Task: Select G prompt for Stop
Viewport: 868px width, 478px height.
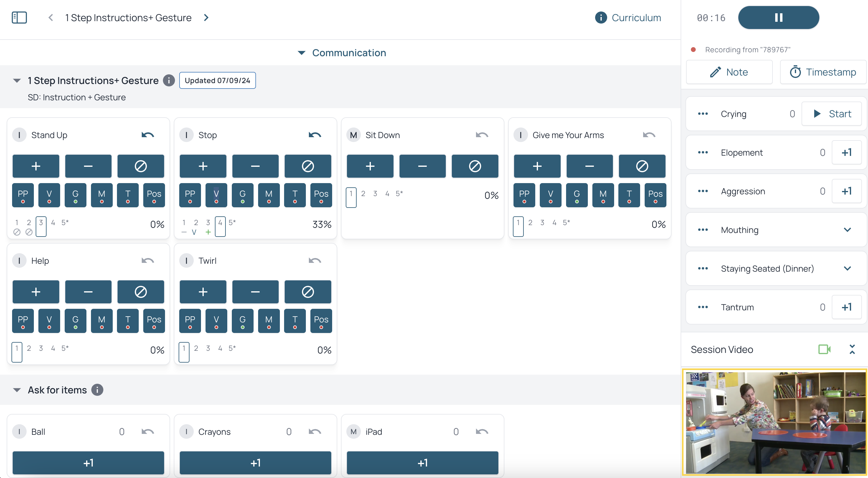Action: pyautogui.click(x=243, y=195)
